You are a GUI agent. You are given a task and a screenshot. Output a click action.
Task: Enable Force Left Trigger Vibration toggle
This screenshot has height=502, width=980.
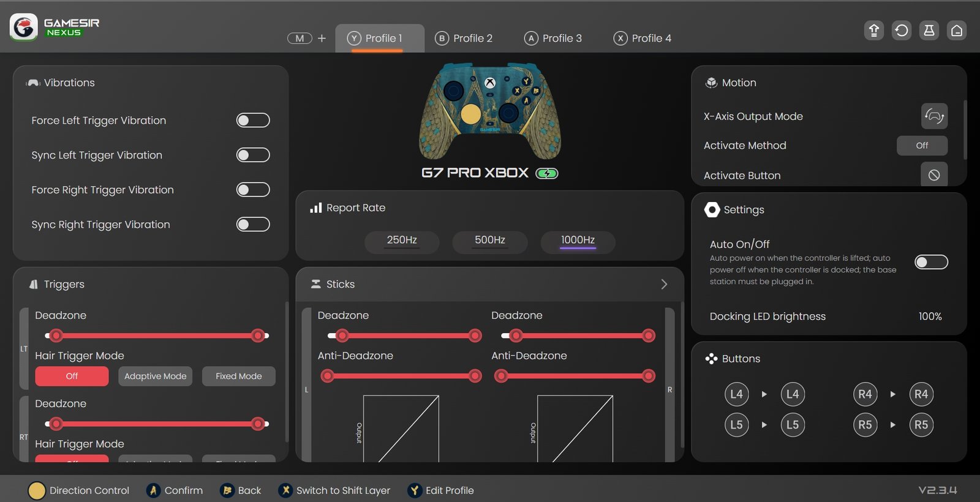(x=253, y=121)
